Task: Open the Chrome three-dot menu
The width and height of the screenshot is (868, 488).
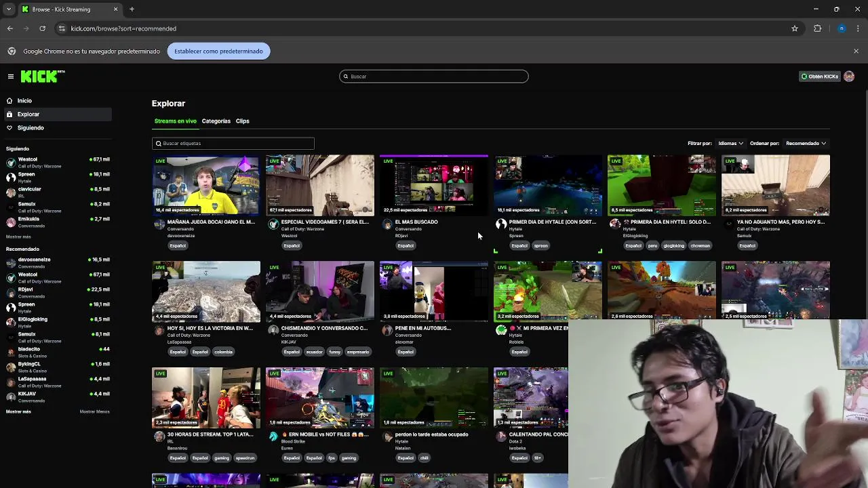Action: (x=859, y=28)
